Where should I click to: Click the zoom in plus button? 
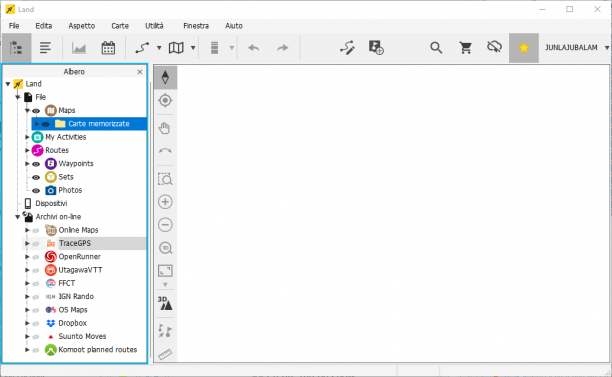(x=165, y=202)
